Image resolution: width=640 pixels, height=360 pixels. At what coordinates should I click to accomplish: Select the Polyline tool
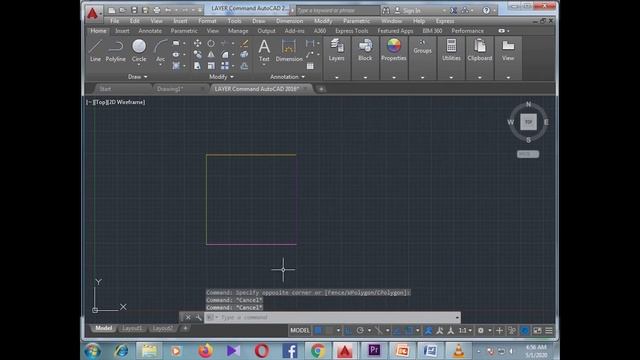tap(116, 50)
